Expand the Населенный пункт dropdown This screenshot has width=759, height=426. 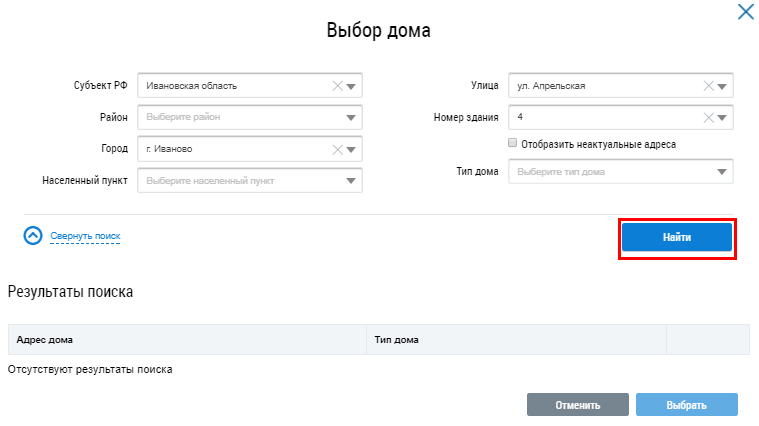352,181
